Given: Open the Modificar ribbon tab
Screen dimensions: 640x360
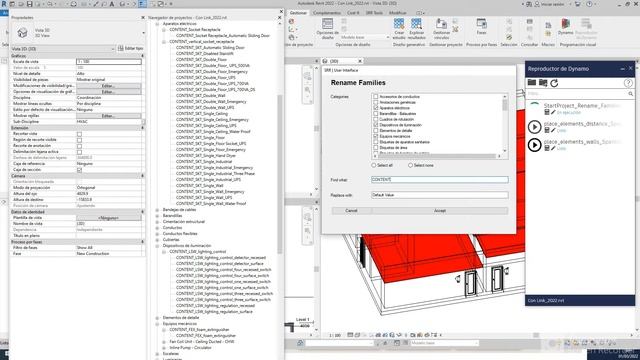Looking at the screenshot, I should (x=398, y=13).
